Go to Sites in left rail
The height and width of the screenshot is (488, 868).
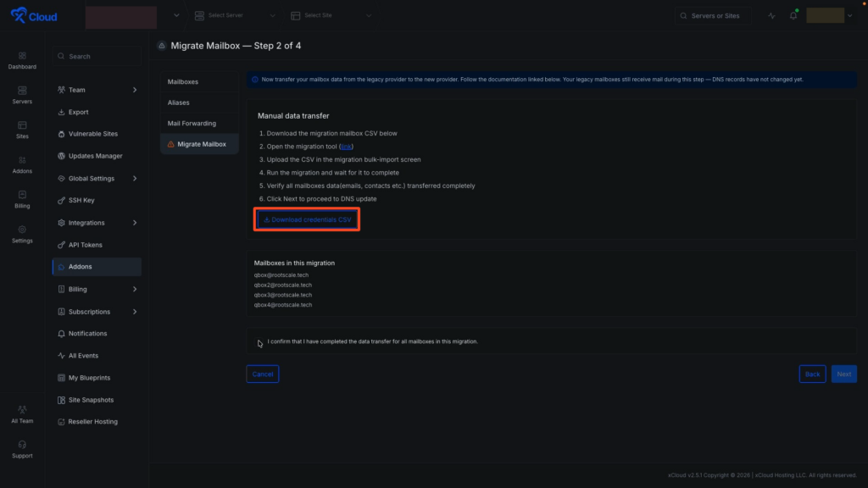[x=22, y=130]
